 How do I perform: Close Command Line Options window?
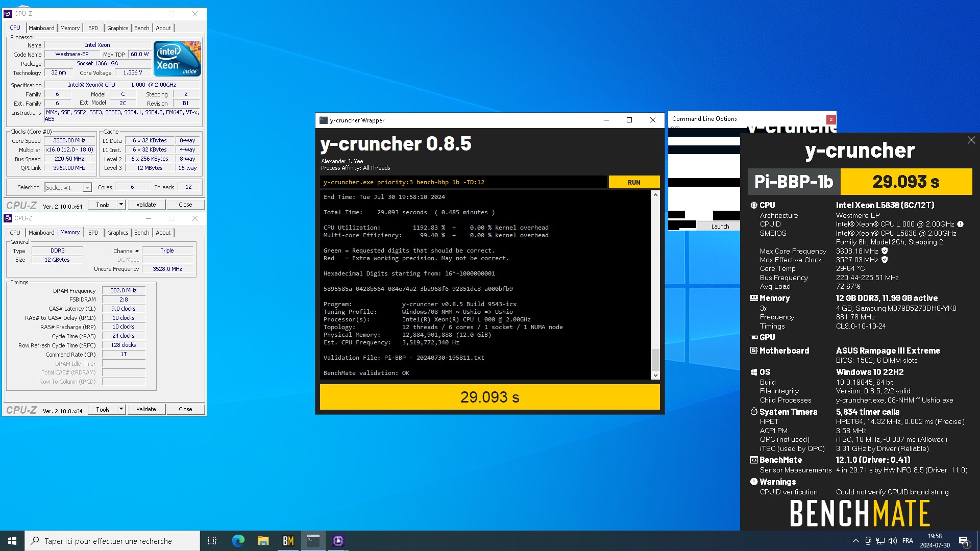(x=831, y=119)
